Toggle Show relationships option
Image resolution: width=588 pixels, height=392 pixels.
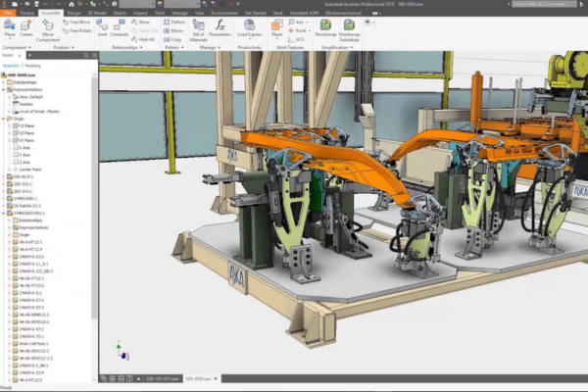(141, 21)
